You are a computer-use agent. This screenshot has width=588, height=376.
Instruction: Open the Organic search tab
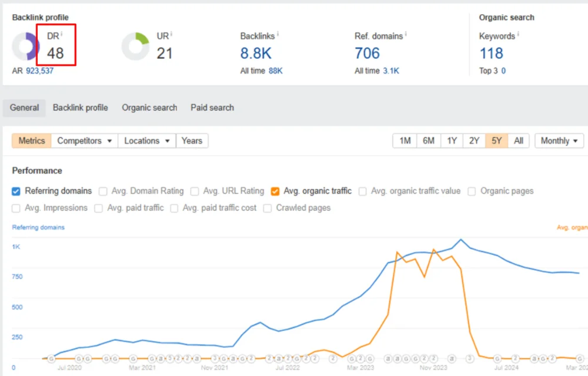[x=149, y=108]
